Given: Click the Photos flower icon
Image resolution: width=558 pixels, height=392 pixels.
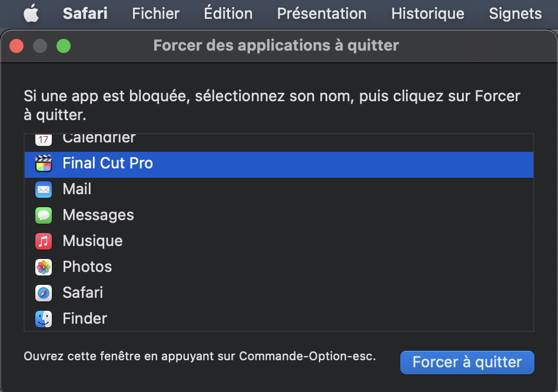Looking at the screenshot, I should tap(44, 267).
